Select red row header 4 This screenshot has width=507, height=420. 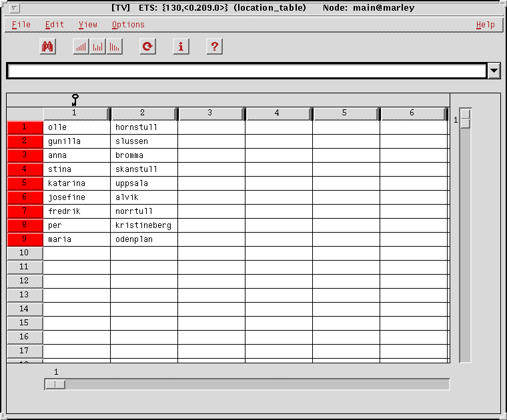tap(25, 169)
